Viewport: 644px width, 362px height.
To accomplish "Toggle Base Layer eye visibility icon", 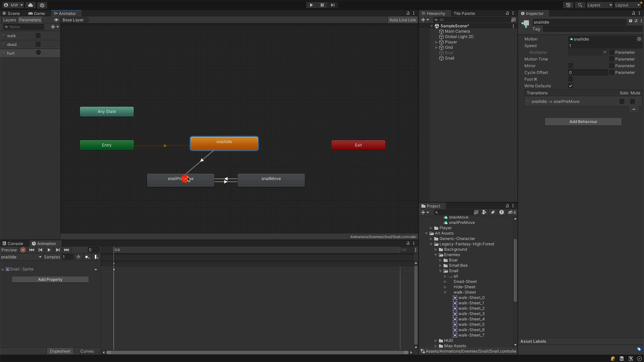I will point(56,20).
